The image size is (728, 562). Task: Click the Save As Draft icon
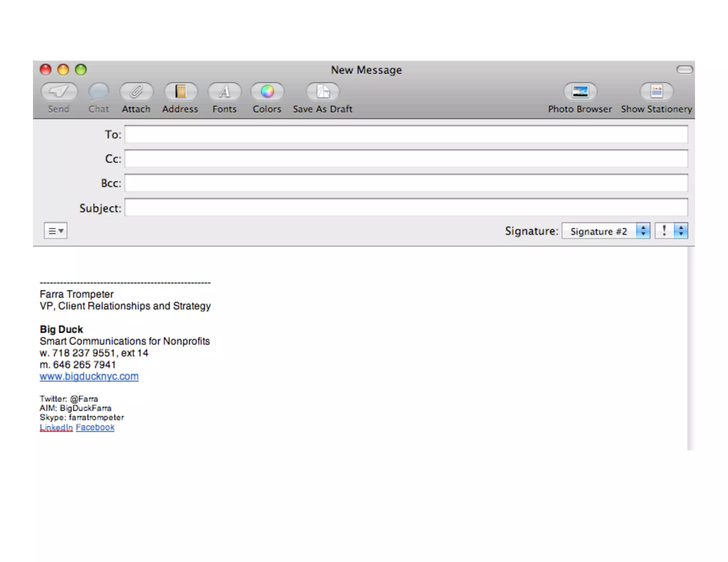tap(323, 92)
